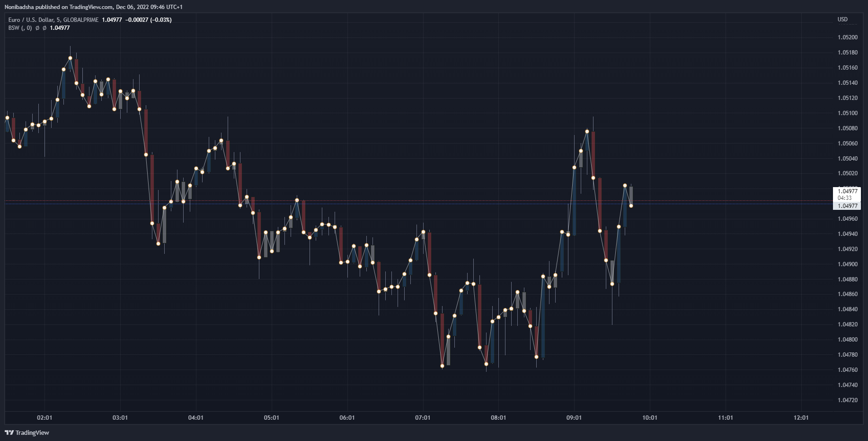Click the GLOBALPRIME exchange label

pyautogui.click(x=80, y=20)
